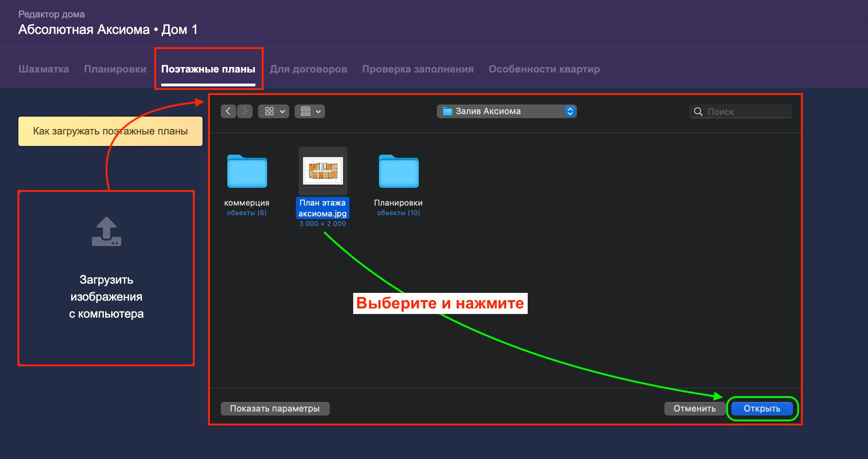Go forward in the file dialog

pos(245,112)
